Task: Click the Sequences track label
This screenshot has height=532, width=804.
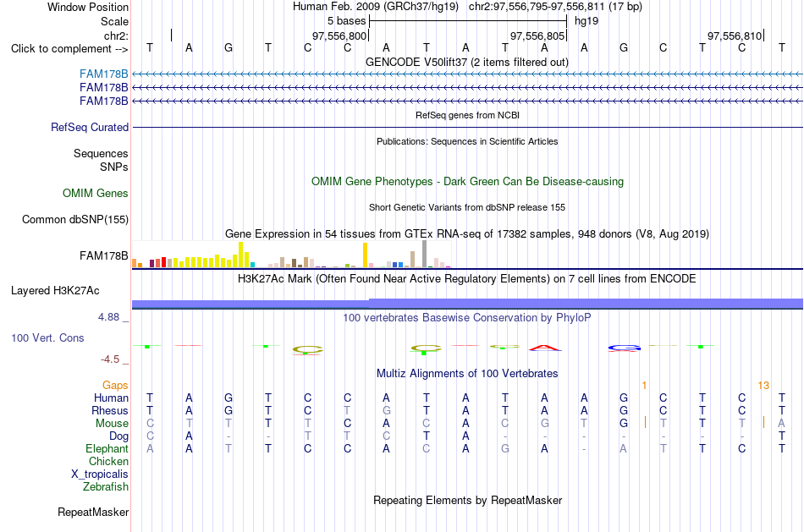Action: pos(101,153)
